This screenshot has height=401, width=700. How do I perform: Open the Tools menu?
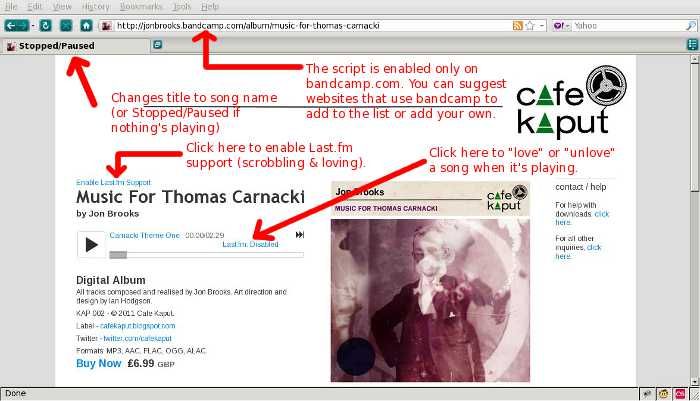coord(182,7)
